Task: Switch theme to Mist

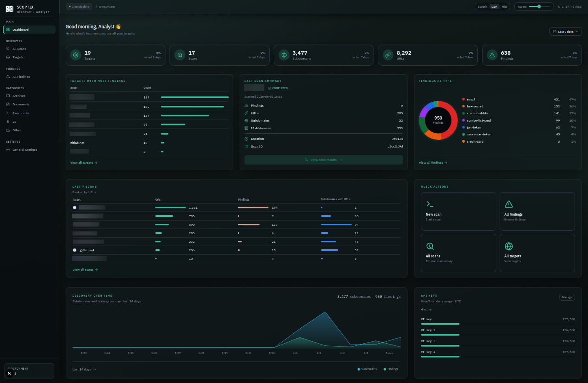Action: click(504, 6)
